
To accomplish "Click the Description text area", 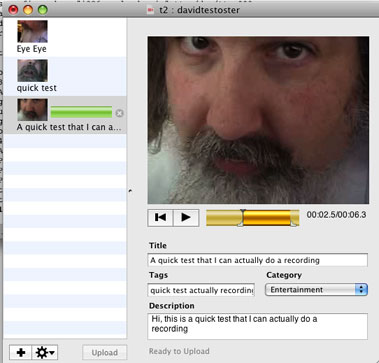I will click(257, 326).
